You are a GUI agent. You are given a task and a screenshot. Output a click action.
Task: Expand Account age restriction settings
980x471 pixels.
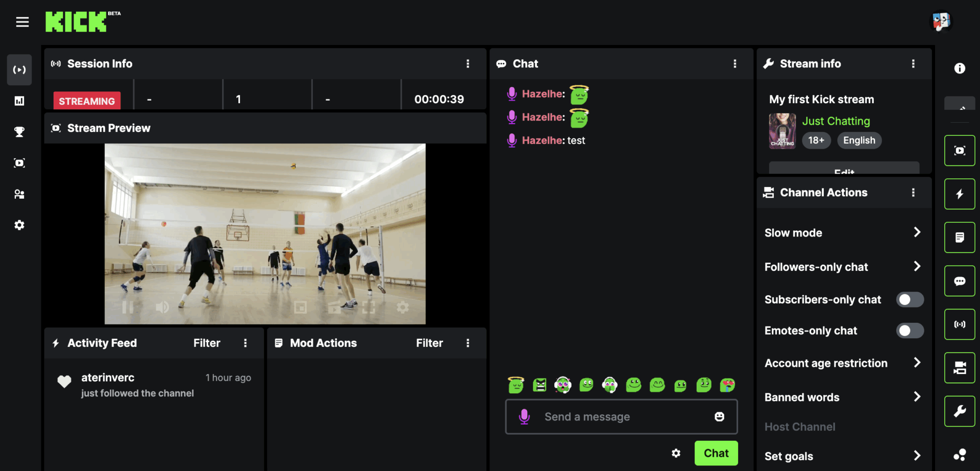pos(917,363)
